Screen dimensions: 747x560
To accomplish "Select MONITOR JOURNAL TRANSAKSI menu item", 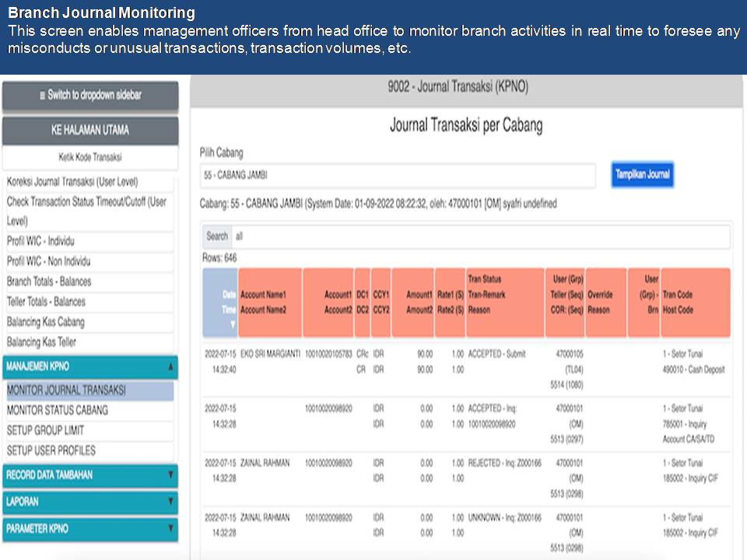I will pos(90,390).
